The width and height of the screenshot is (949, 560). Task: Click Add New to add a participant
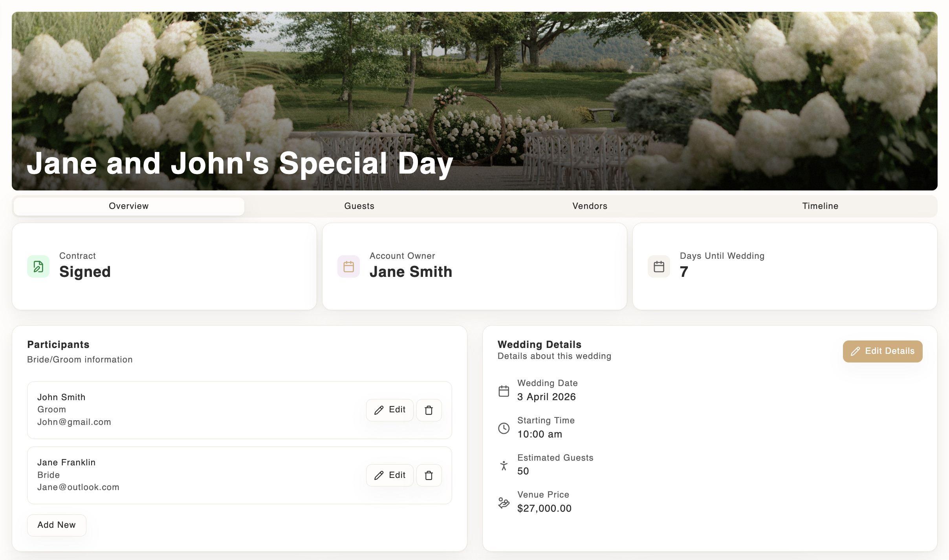pyautogui.click(x=57, y=525)
